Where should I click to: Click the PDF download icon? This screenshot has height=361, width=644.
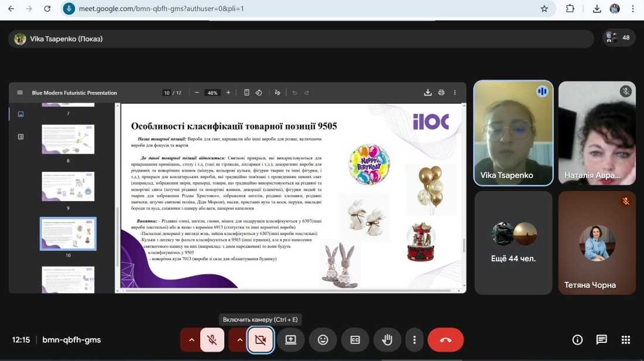428,93
